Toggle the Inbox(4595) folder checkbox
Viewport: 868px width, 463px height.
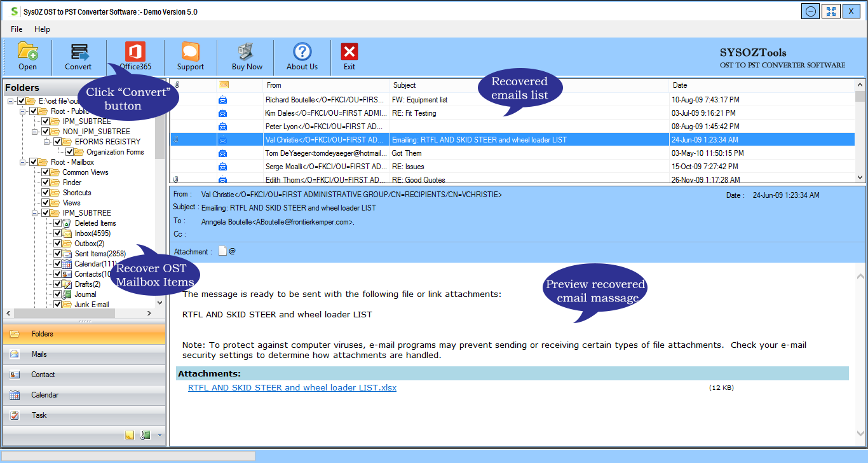(x=58, y=233)
